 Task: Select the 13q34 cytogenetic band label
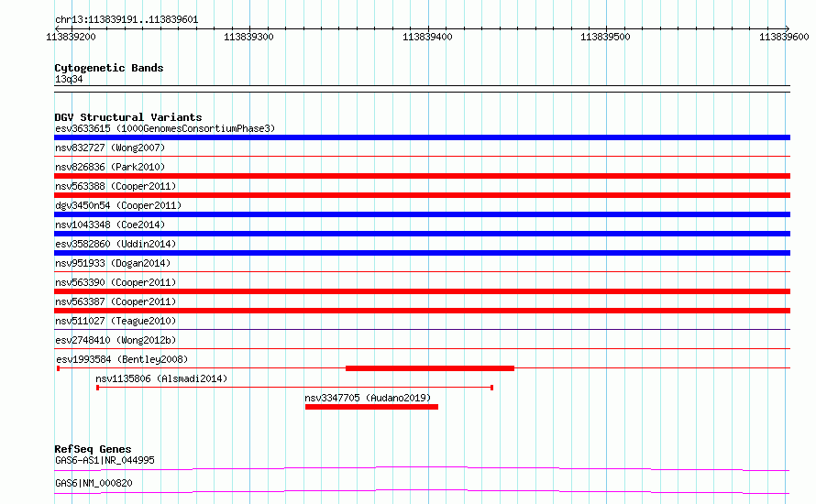click(69, 79)
